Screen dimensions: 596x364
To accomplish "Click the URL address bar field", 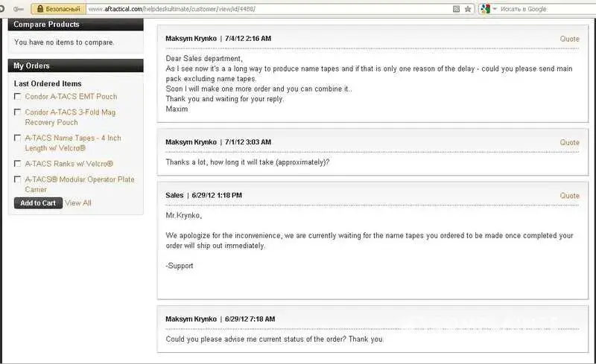I will [x=261, y=9].
